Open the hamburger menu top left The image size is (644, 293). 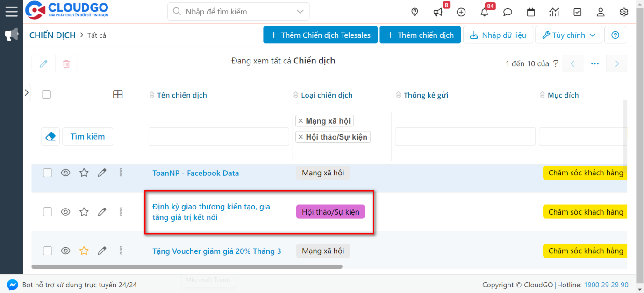[x=12, y=12]
